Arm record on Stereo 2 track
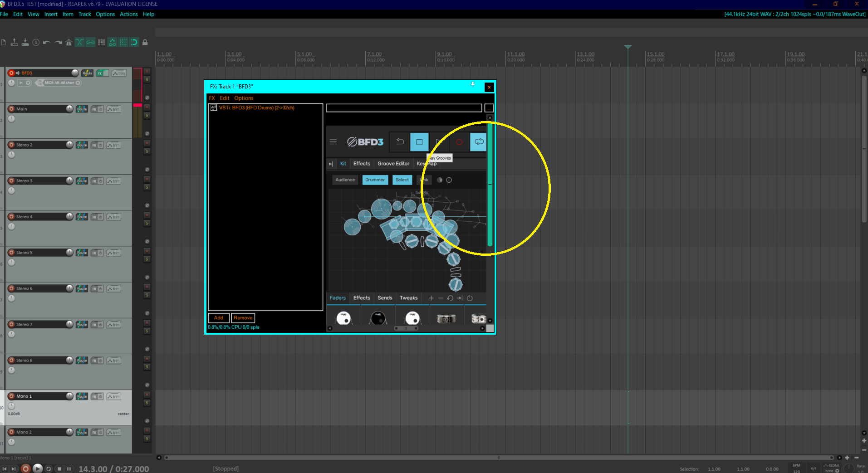Viewport: 868px width, 473px height. pyautogui.click(x=11, y=145)
